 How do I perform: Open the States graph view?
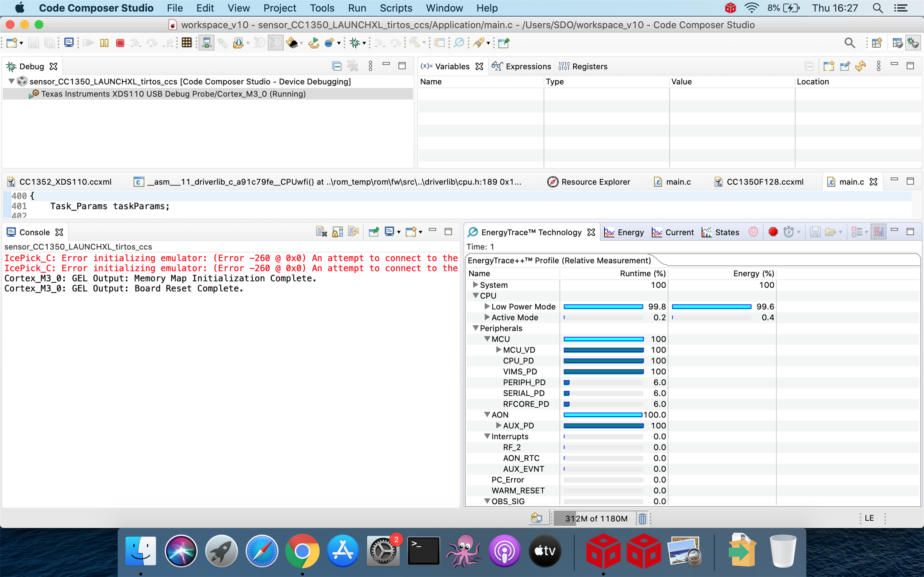[x=720, y=232]
